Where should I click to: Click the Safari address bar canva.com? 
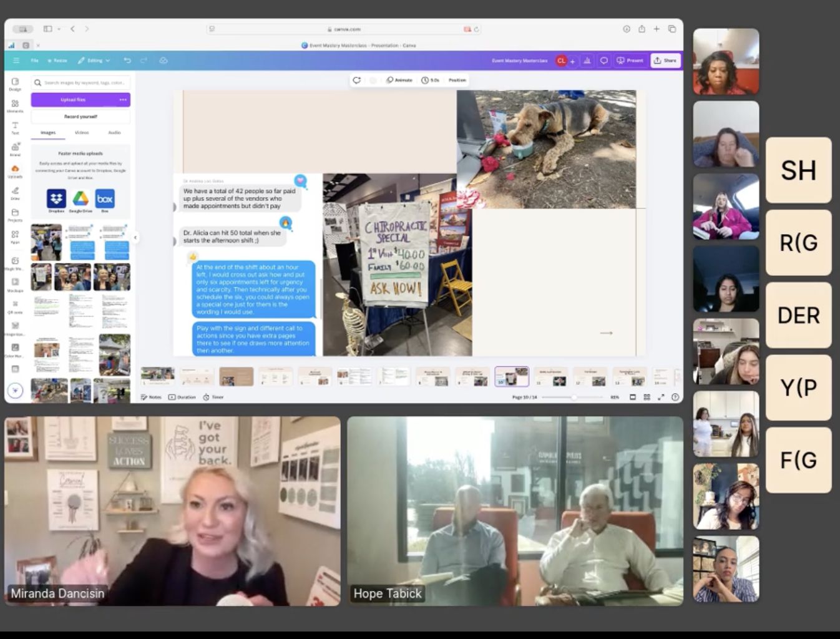344,29
